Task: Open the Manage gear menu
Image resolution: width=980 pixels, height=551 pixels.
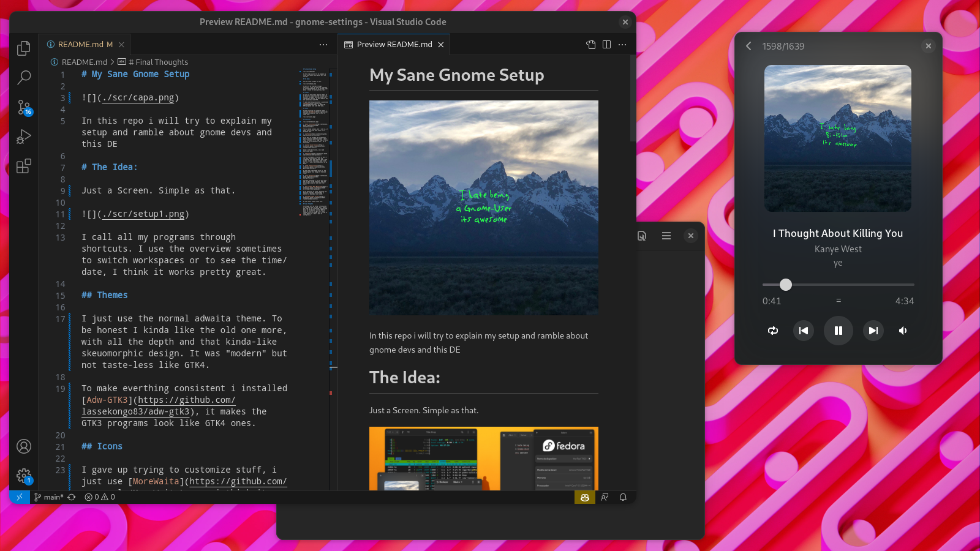Action: click(24, 476)
